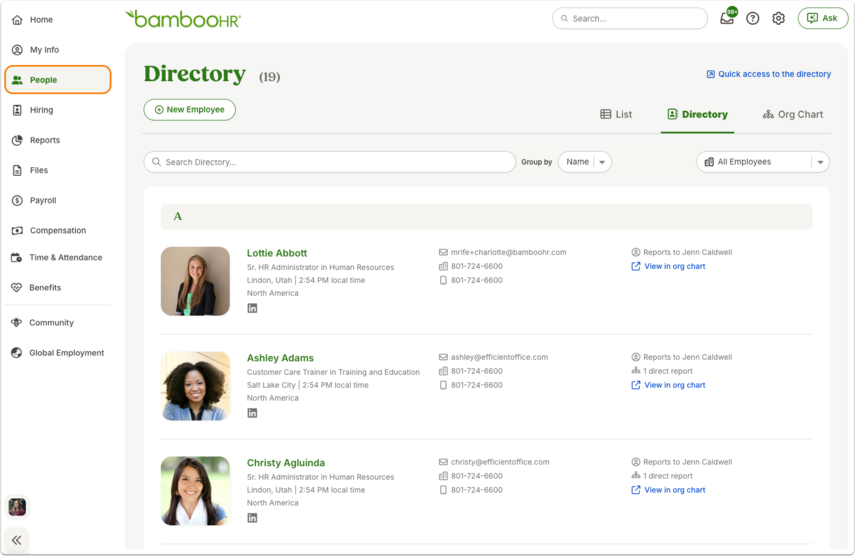855x556 pixels.
Task: Click the help question mark icon
Action: click(752, 19)
